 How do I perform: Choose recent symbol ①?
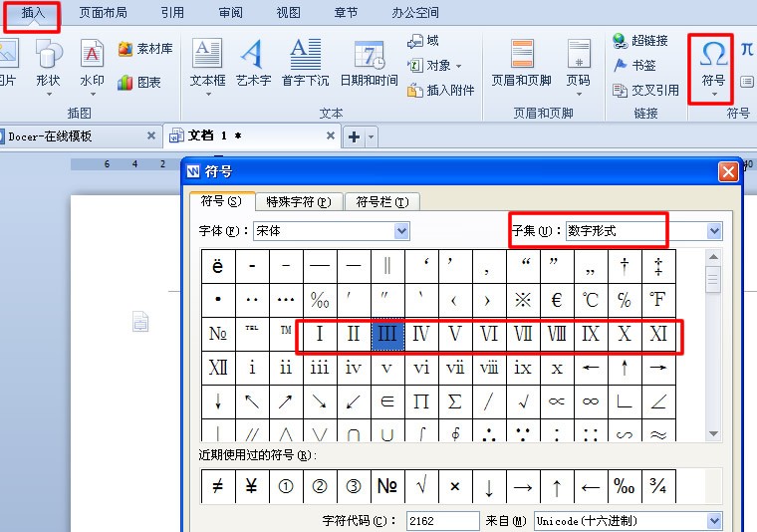click(x=286, y=486)
